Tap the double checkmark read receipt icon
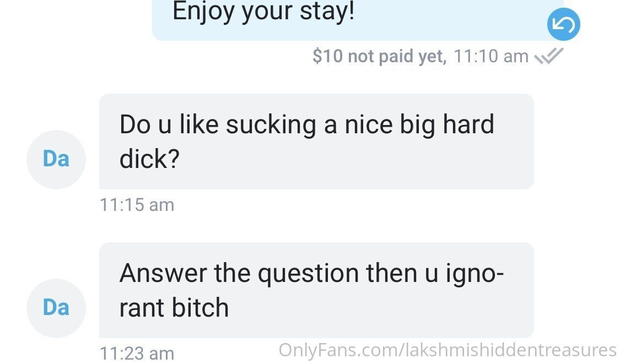620x364 pixels. tap(548, 56)
